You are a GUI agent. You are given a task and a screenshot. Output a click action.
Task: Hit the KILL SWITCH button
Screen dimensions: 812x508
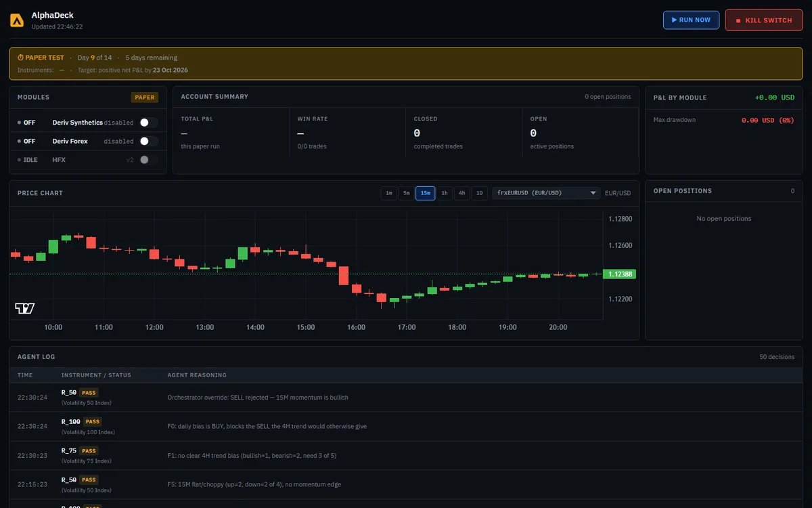[763, 20]
